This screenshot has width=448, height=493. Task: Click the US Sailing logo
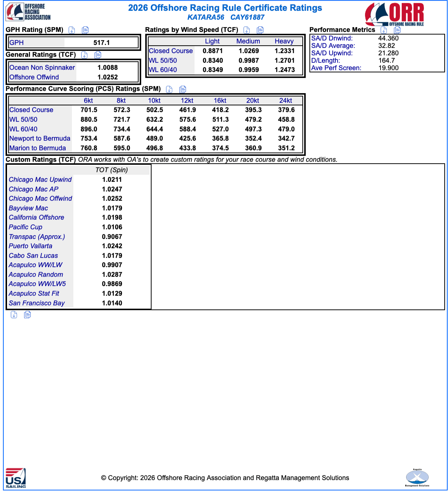pyautogui.click(x=16, y=478)
